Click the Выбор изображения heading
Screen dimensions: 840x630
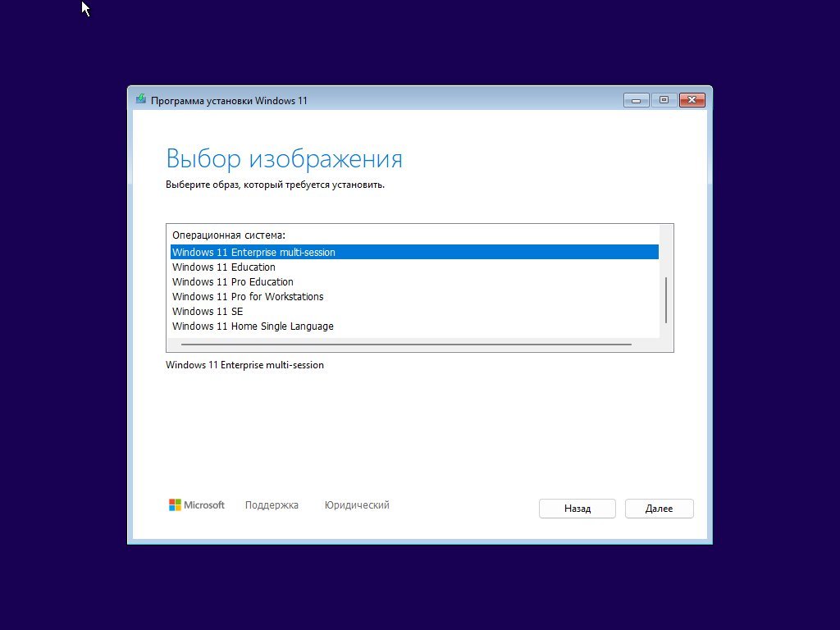coord(284,158)
